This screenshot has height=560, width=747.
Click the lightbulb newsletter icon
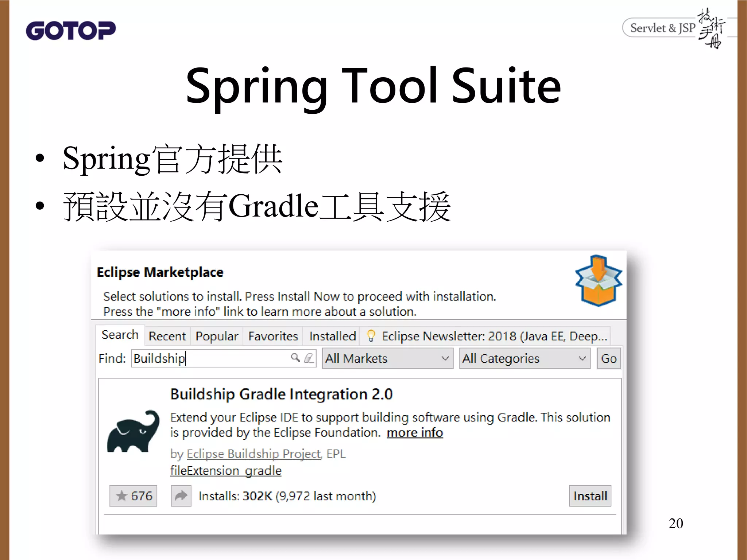(371, 336)
